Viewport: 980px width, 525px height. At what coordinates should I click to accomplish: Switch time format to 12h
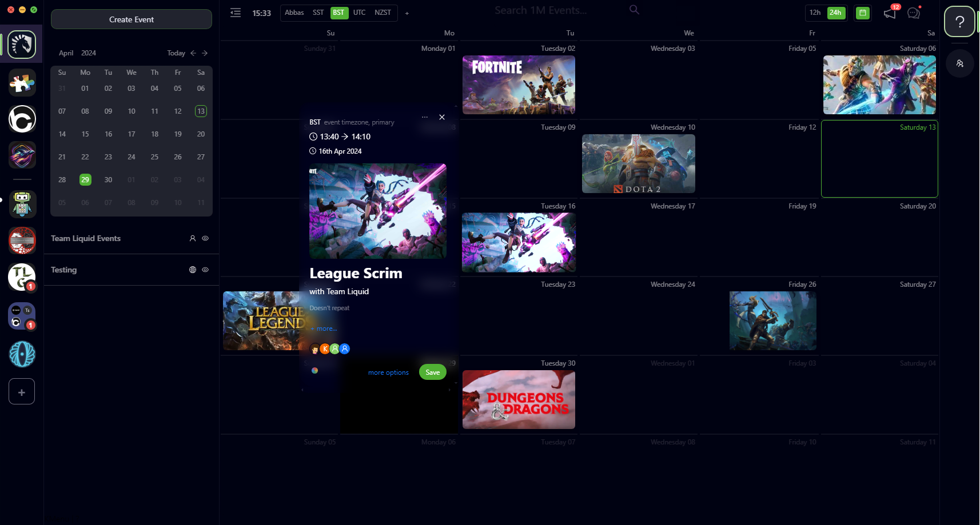815,12
